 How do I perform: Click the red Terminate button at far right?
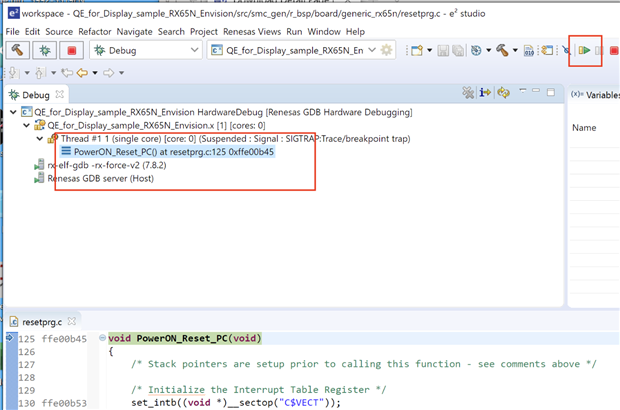pyautogui.click(x=613, y=50)
